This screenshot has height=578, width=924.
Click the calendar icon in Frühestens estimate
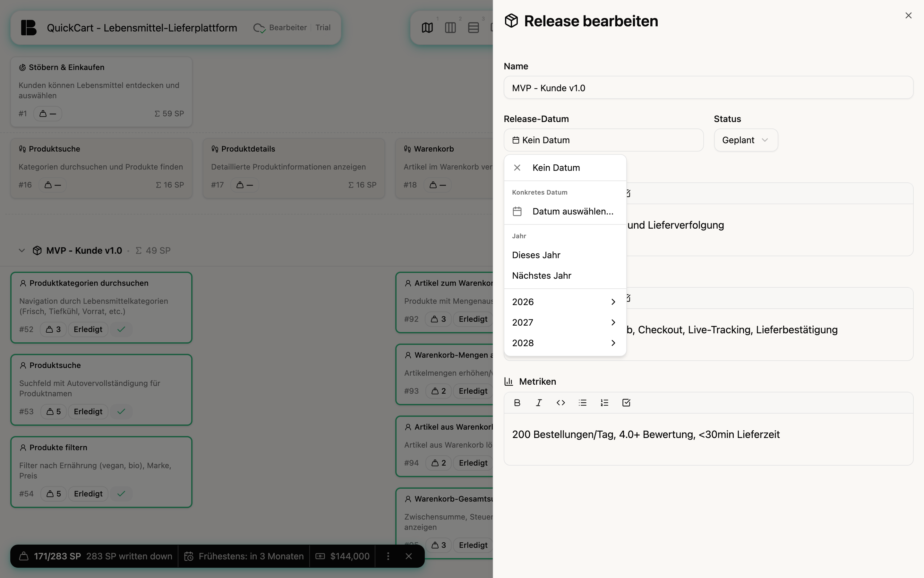point(189,556)
